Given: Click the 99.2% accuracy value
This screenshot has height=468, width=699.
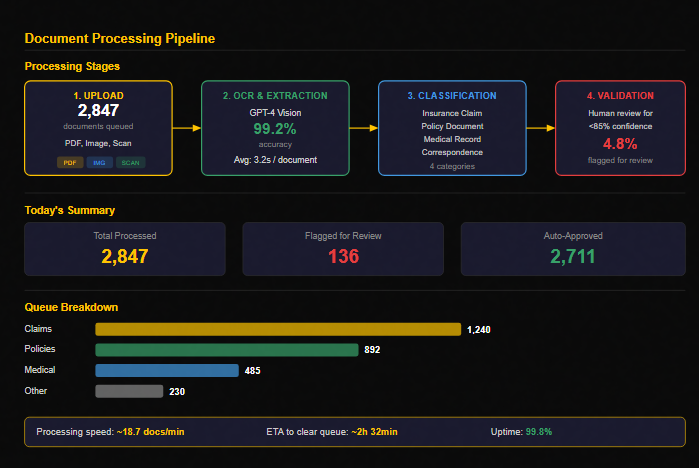Looking at the screenshot, I should [275, 129].
